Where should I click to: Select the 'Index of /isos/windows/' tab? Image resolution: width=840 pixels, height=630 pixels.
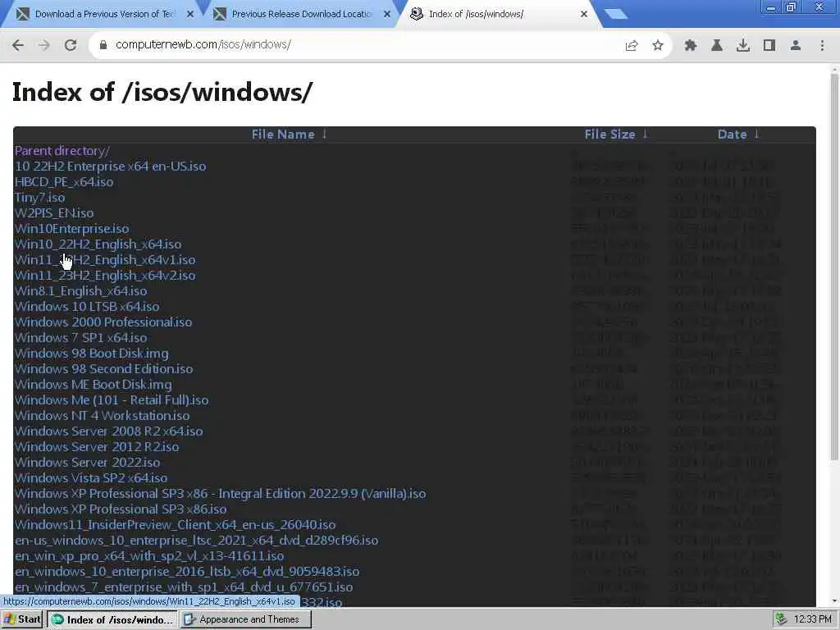coord(498,15)
